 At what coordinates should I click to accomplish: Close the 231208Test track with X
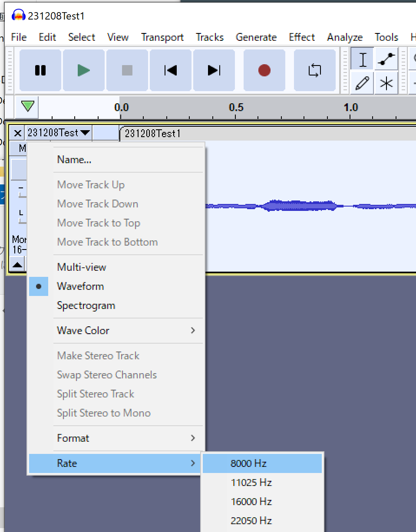tap(17, 133)
